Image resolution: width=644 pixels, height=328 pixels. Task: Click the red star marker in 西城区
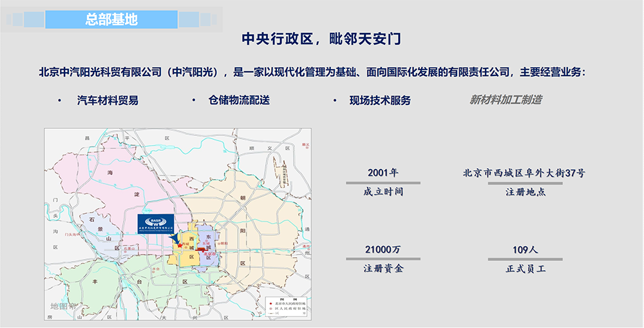180,246
